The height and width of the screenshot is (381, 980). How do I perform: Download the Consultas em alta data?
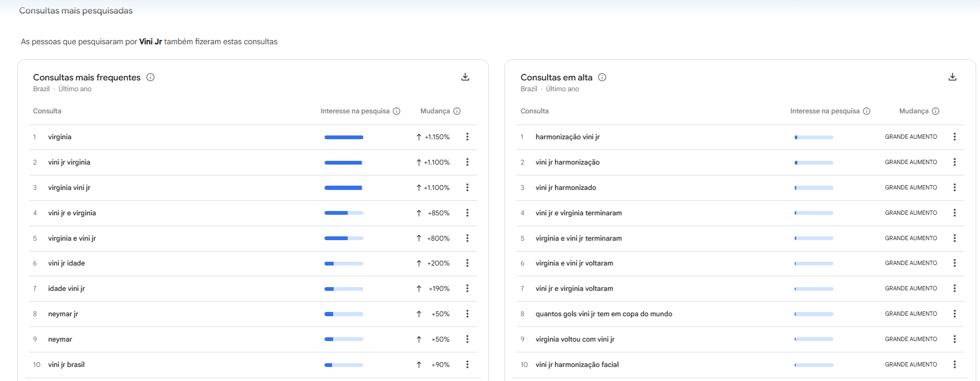(953, 77)
